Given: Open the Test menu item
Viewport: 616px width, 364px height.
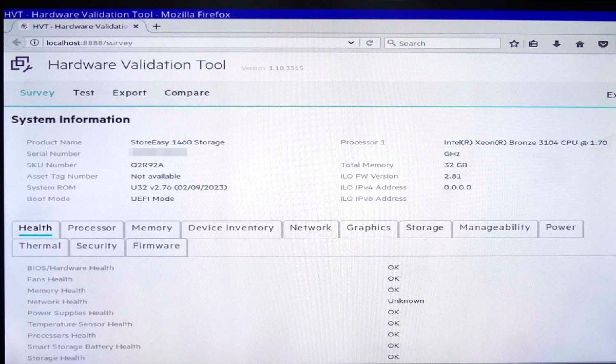Looking at the screenshot, I should coord(83,93).
